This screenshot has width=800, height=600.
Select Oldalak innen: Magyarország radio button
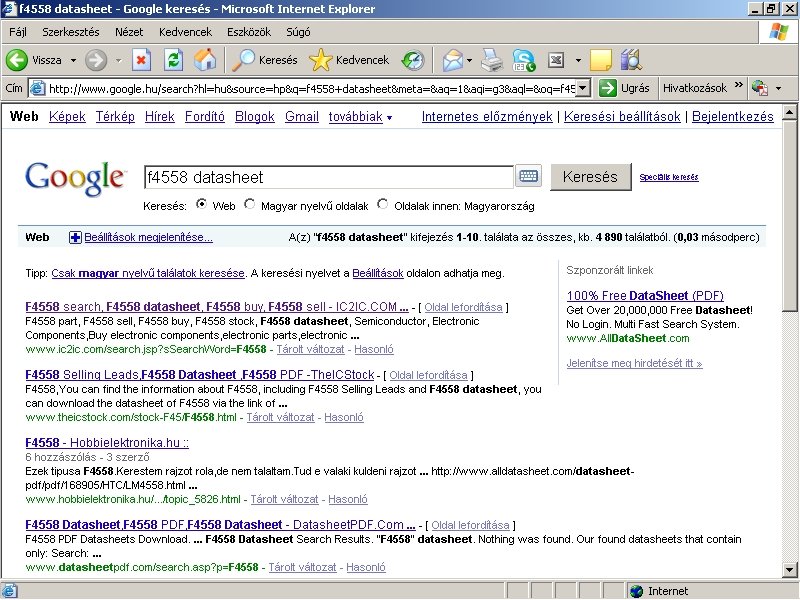click(382, 204)
